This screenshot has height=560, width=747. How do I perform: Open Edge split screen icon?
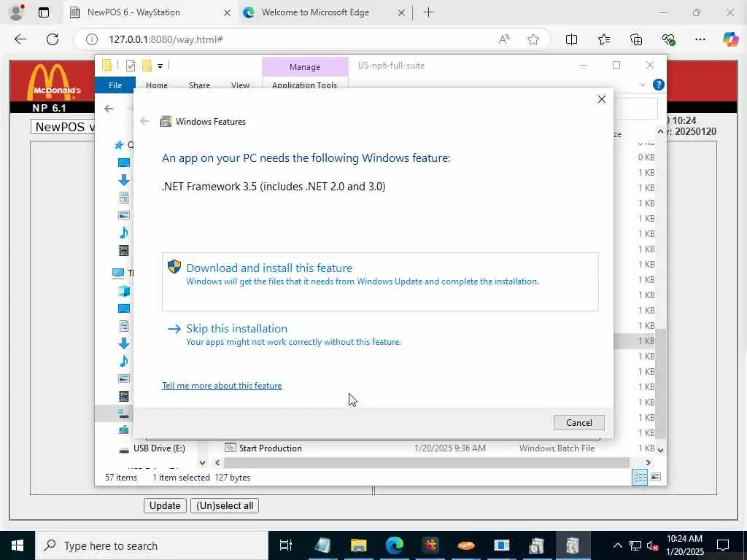click(572, 39)
